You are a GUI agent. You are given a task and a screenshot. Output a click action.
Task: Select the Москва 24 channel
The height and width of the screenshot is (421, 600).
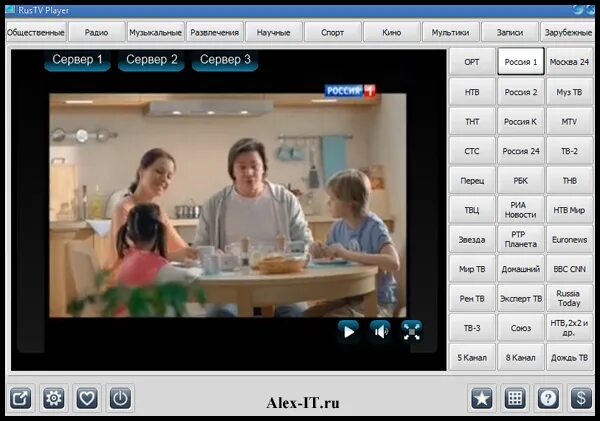pos(569,62)
